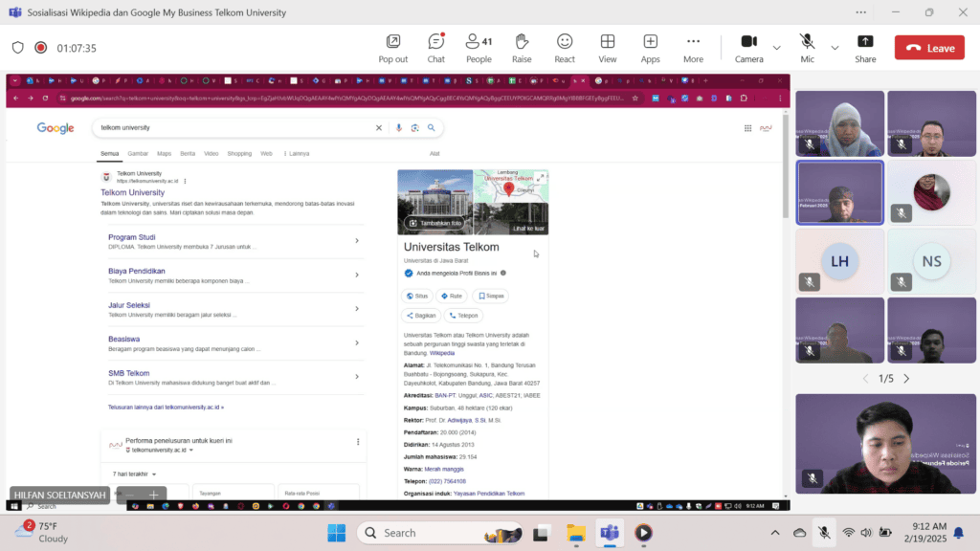Select the LH participant tile
This screenshot has width=980, height=551.
839,261
